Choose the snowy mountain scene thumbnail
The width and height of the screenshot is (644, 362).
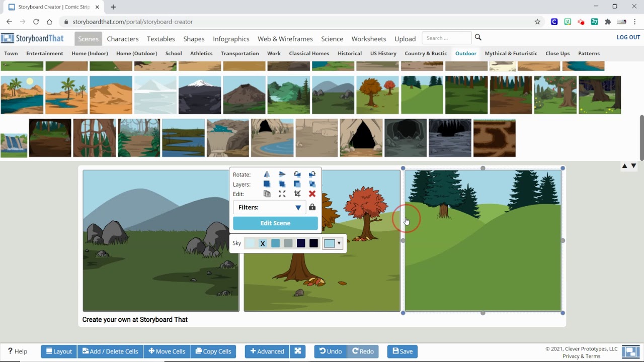200,95
